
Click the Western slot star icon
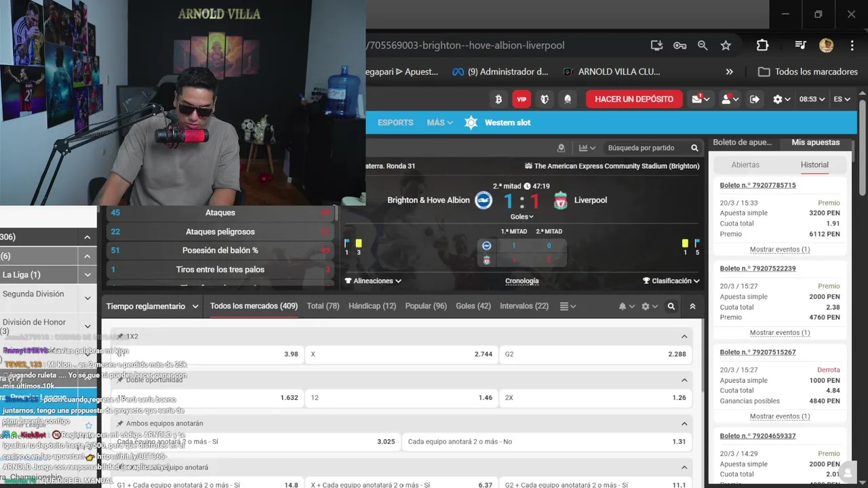click(471, 123)
